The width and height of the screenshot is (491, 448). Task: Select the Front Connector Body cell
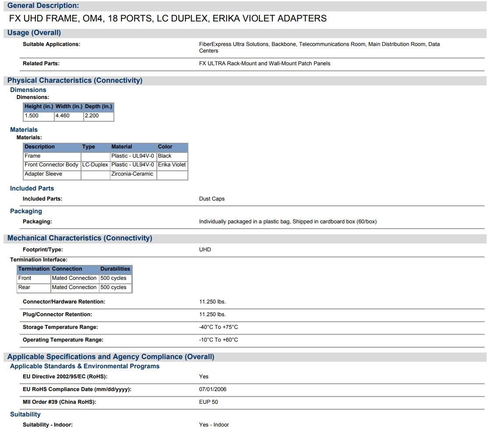tap(52, 165)
